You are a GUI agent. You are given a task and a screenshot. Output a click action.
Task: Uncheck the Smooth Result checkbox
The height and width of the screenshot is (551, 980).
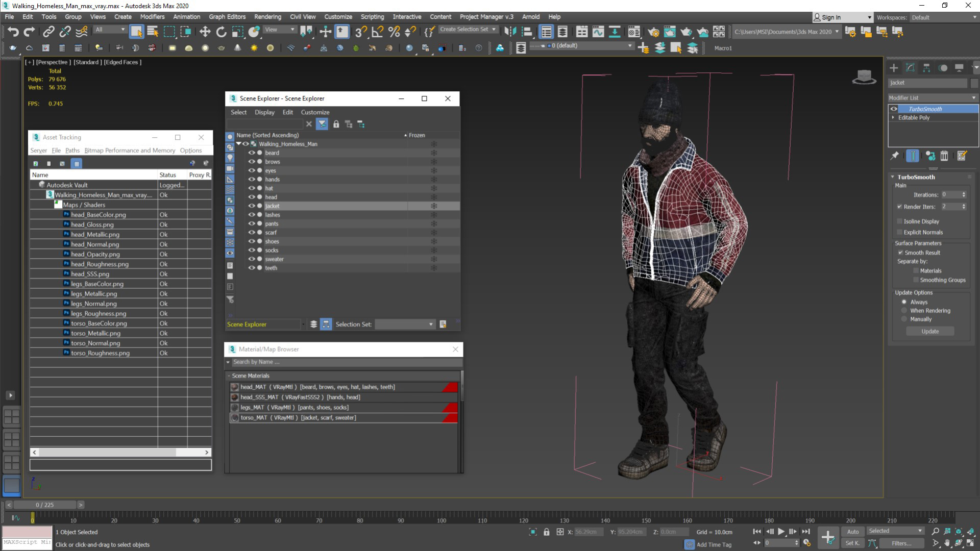click(900, 253)
